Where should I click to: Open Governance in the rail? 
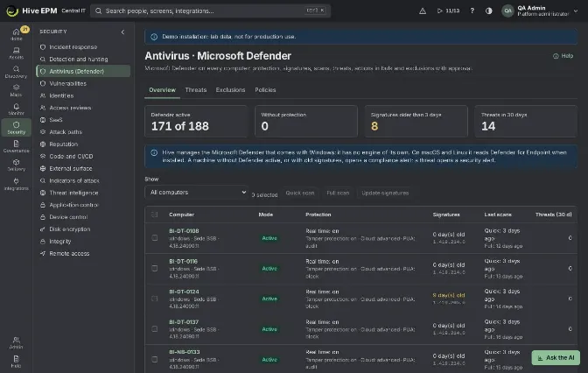pyautogui.click(x=16, y=146)
